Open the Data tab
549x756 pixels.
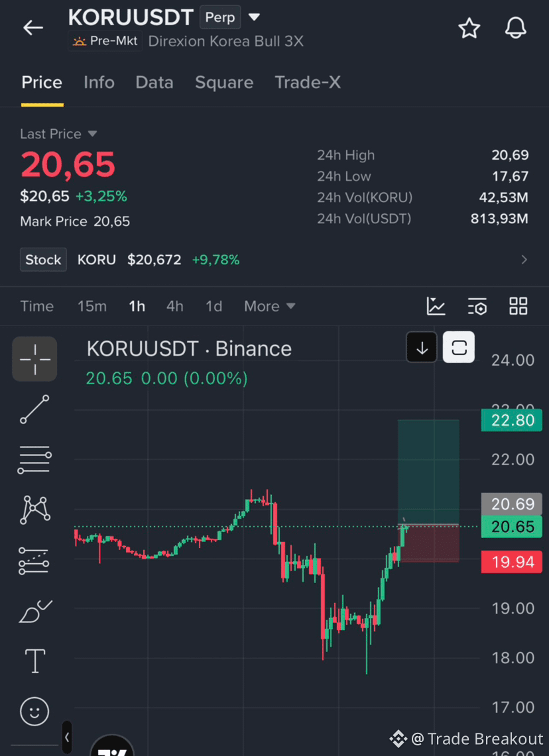coord(154,82)
